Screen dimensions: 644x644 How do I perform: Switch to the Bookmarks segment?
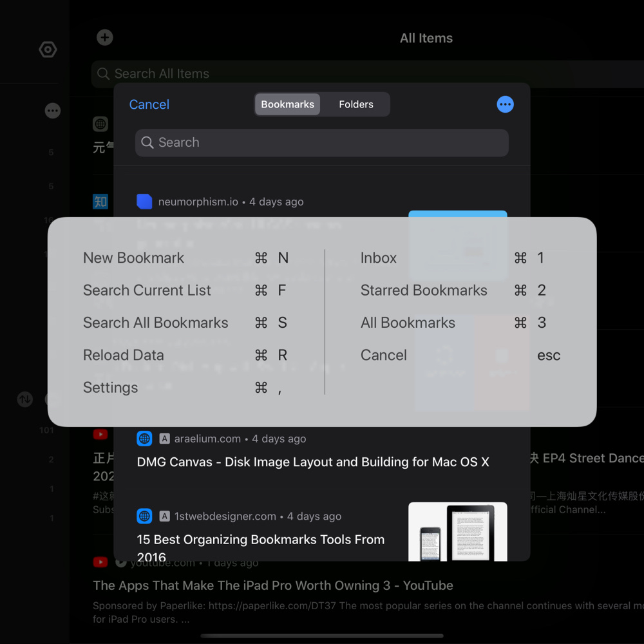pyautogui.click(x=287, y=104)
